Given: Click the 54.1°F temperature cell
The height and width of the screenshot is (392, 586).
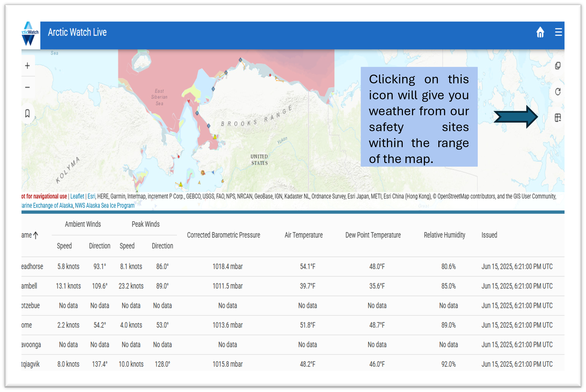Looking at the screenshot, I should (x=308, y=266).
